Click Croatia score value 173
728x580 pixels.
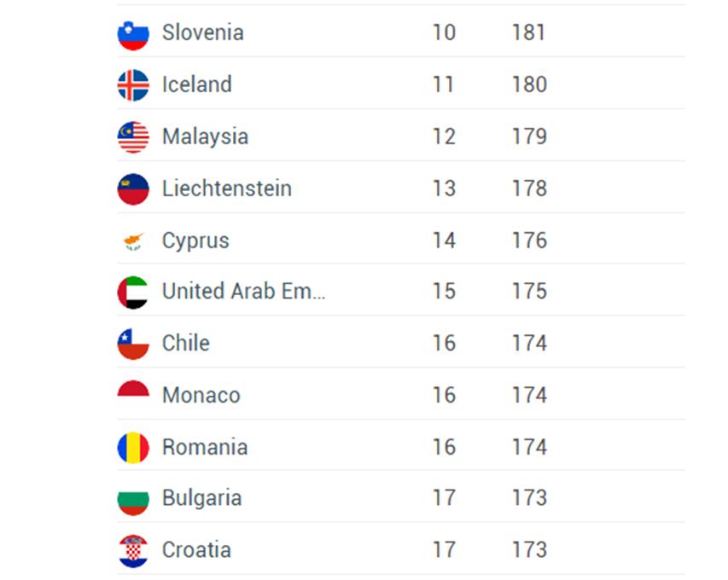pyautogui.click(x=529, y=550)
